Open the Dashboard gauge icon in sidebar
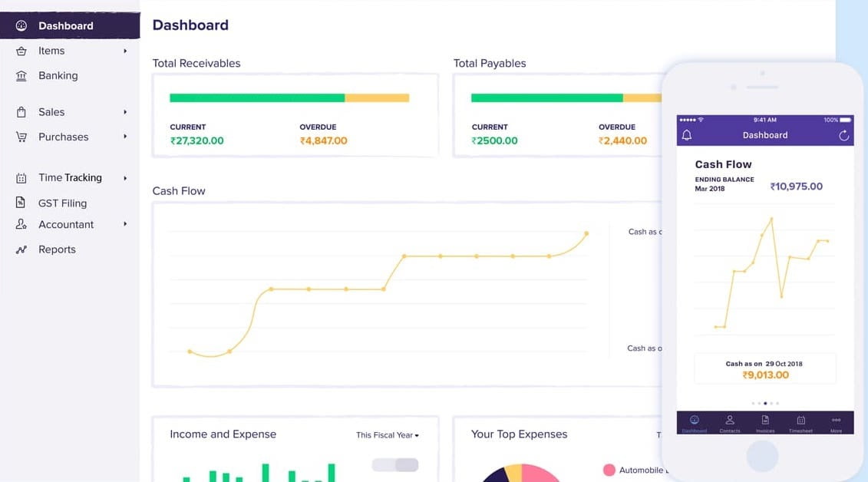868x482 pixels. [x=21, y=25]
